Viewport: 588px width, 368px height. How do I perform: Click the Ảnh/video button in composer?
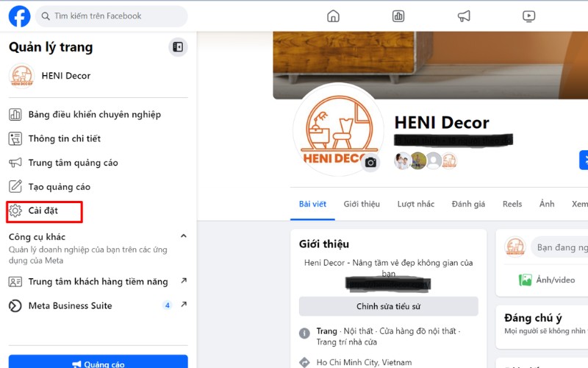547,280
